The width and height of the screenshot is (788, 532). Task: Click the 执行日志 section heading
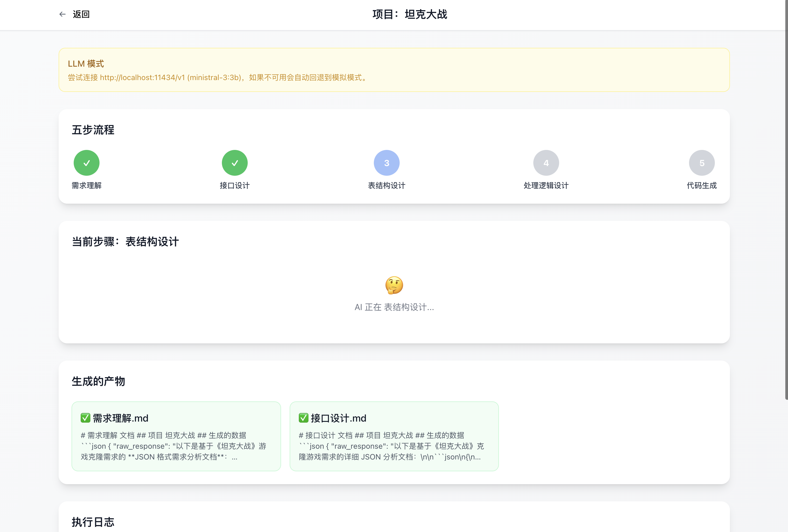[93, 522]
